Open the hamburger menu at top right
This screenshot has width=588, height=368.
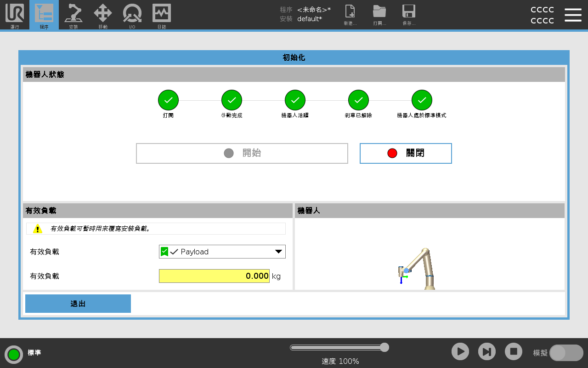click(573, 15)
